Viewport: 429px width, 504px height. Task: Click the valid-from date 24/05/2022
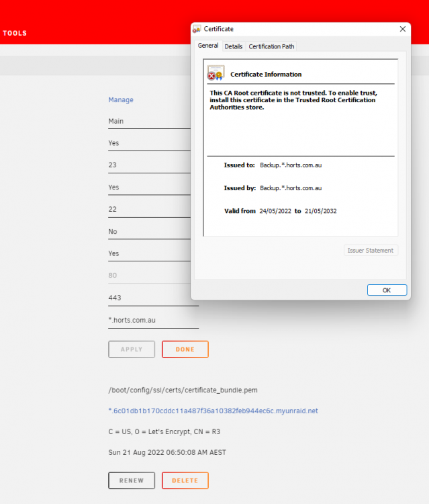(275, 211)
